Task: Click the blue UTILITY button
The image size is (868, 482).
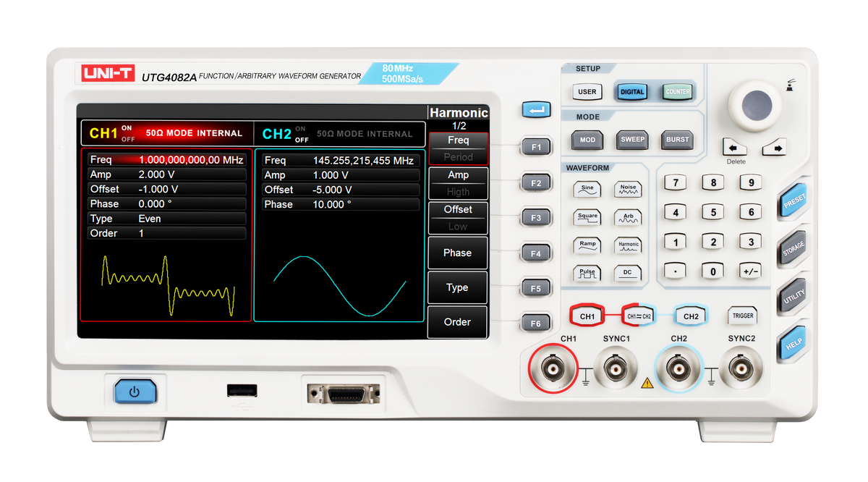Action: pyautogui.click(x=794, y=297)
